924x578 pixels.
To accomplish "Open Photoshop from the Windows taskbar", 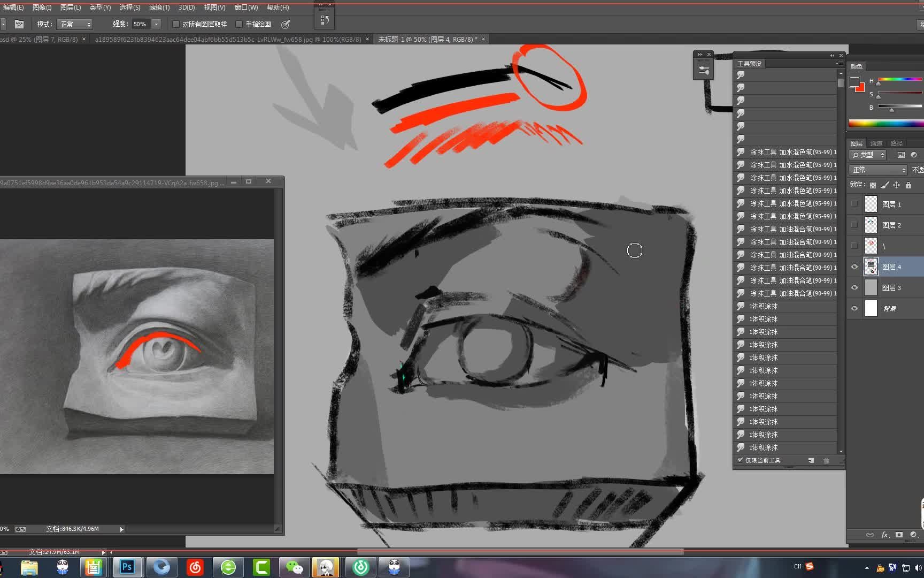I will [x=127, y=567].
